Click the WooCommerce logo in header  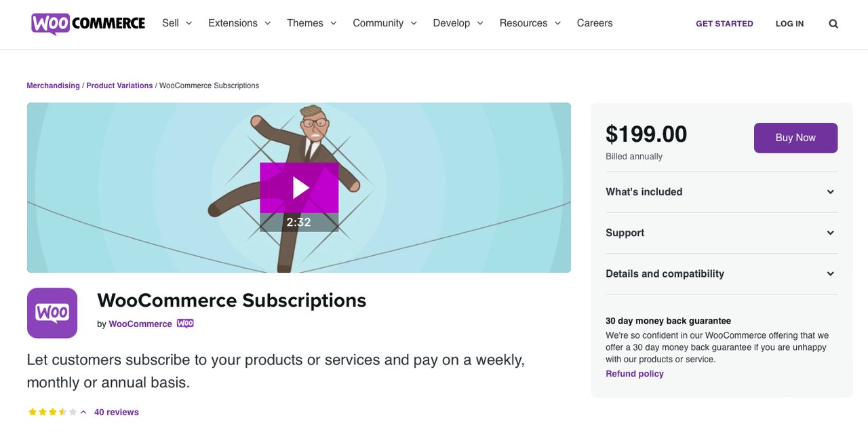pyautogui.click(x=88, y=23)
